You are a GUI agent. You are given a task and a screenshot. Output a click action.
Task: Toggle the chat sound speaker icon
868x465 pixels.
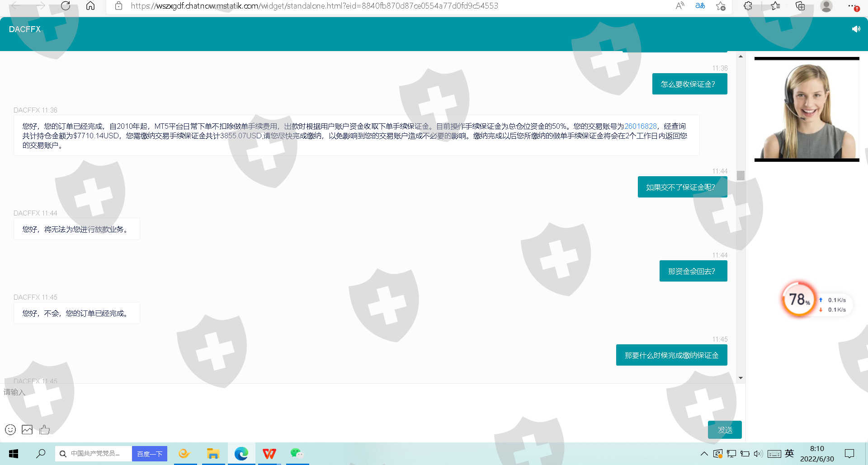(x=856, y=29)
